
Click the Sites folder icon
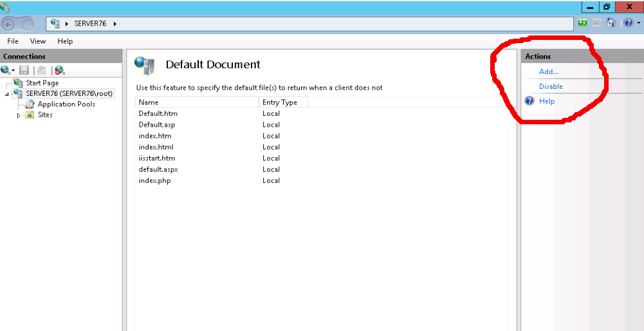pos(30,115)
